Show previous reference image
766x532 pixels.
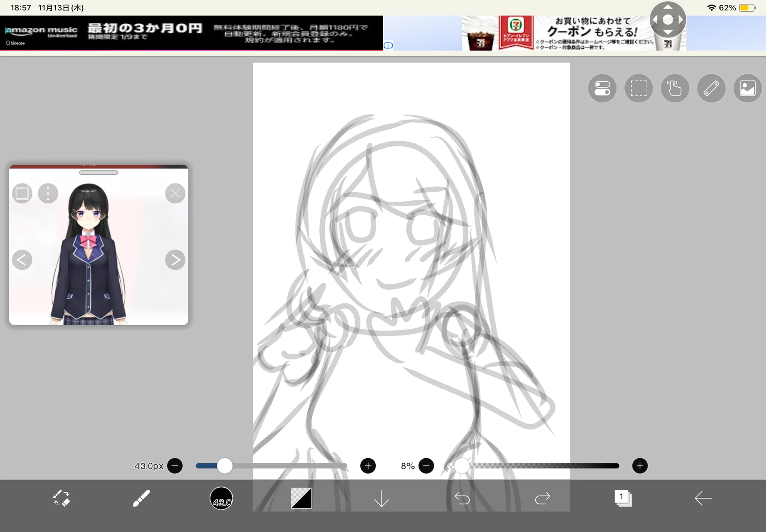click(x=22, y=260)
